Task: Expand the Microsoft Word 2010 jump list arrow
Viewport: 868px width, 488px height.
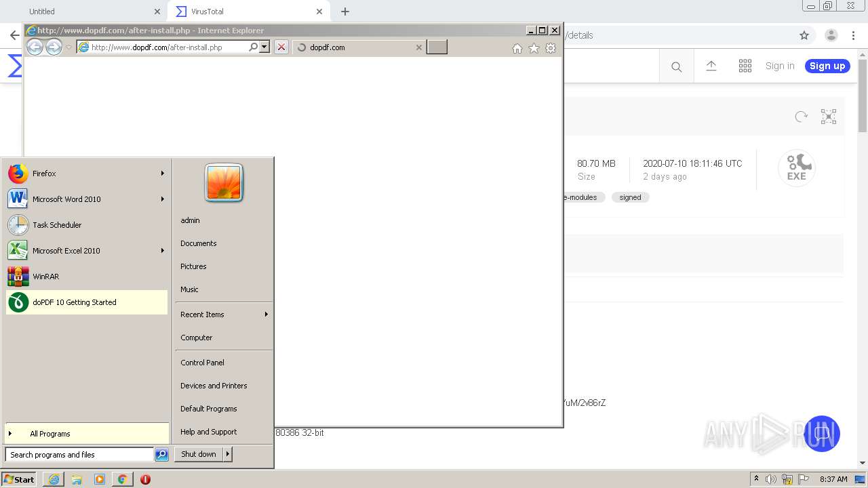Action: click(x=163, y=199)
